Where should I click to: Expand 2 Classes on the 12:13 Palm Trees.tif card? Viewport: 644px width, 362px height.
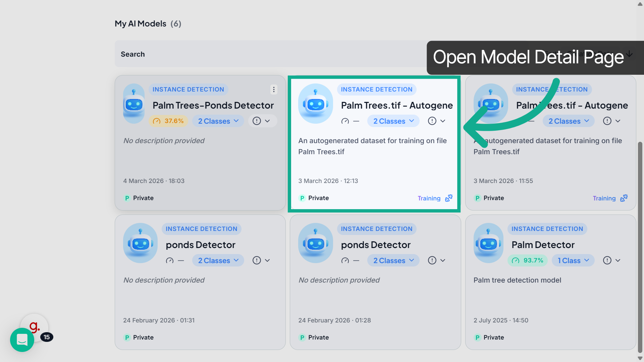[x=393, y=121]
